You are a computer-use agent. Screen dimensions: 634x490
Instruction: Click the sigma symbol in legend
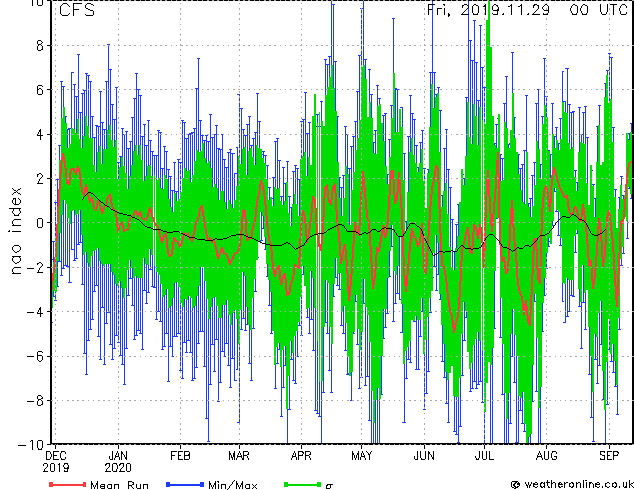[x=329, y=485]
